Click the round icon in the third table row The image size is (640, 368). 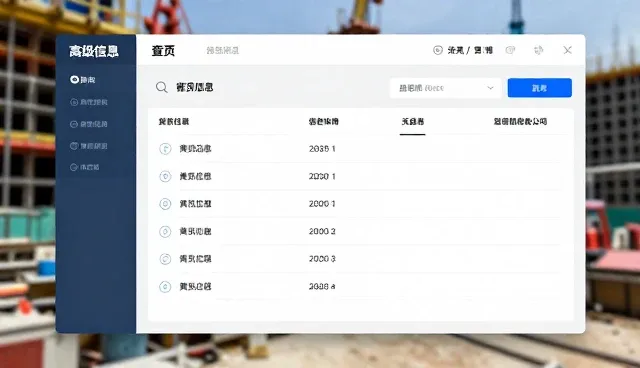165,204
